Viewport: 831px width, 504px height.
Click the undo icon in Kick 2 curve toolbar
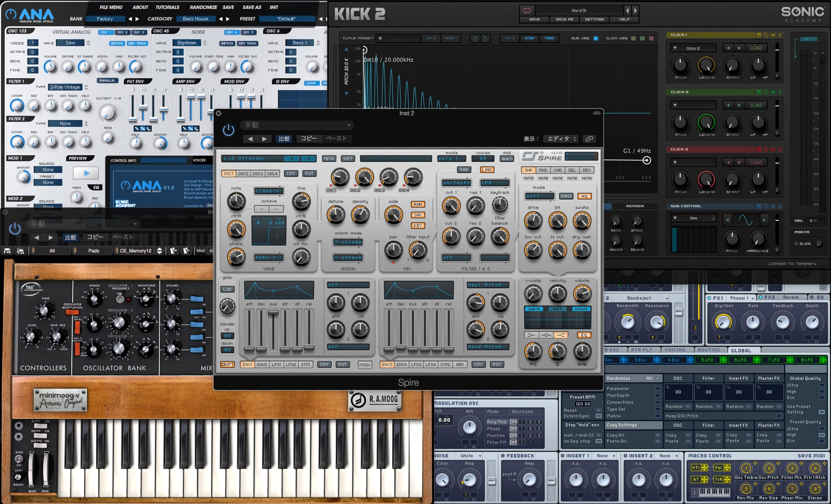coord(475,38)
